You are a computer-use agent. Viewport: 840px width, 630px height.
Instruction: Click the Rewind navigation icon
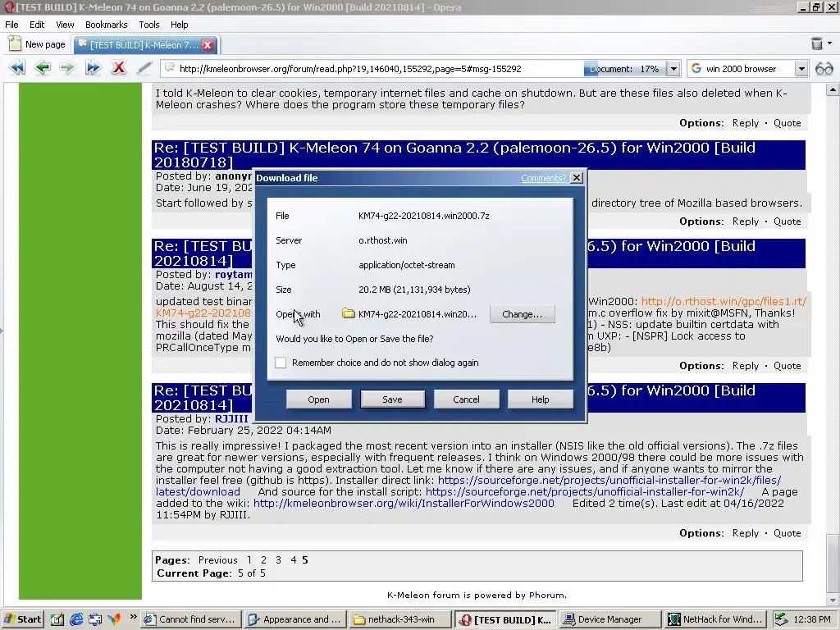tap(17, 68)
